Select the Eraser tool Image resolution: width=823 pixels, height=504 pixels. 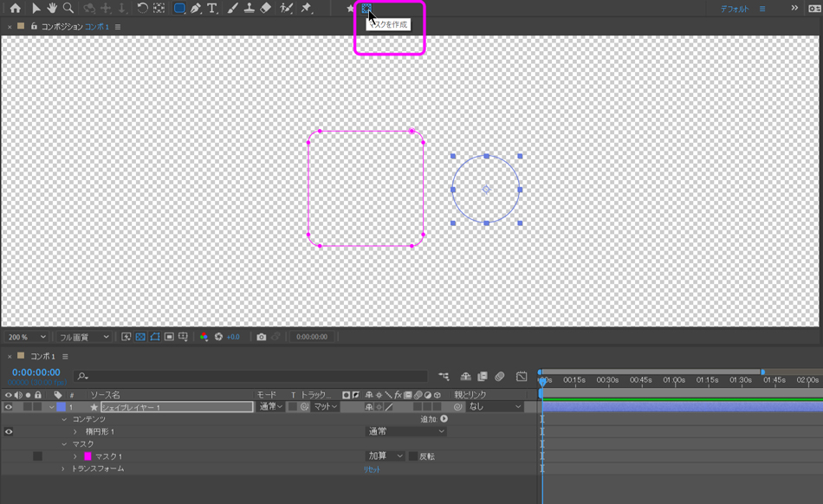click(266, 9)
